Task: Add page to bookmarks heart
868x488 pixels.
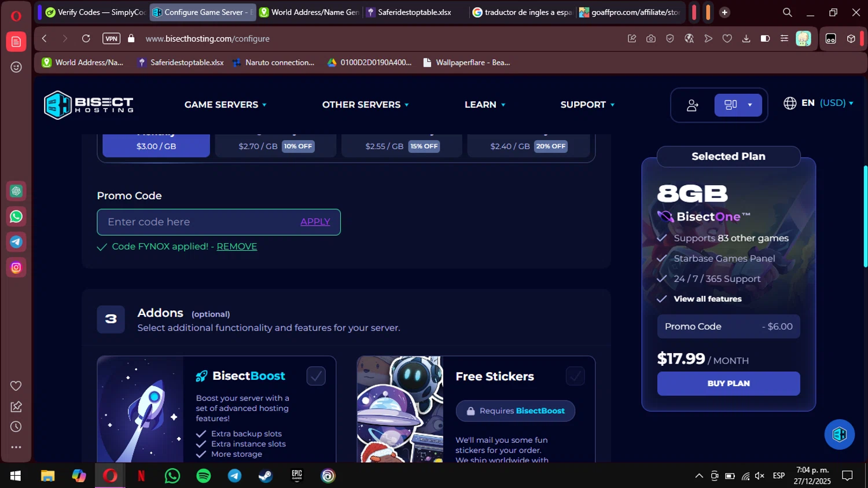Action: coord(727,39)
